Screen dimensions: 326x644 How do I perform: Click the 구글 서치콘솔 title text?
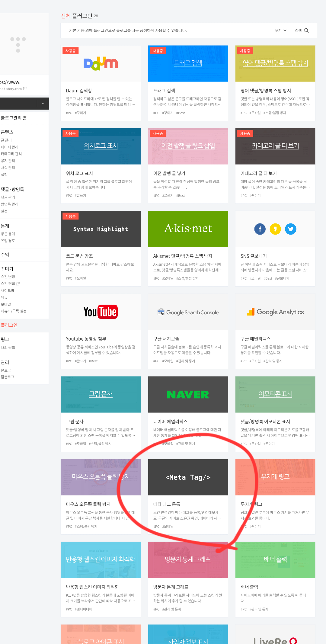click(x=166, y=339)
